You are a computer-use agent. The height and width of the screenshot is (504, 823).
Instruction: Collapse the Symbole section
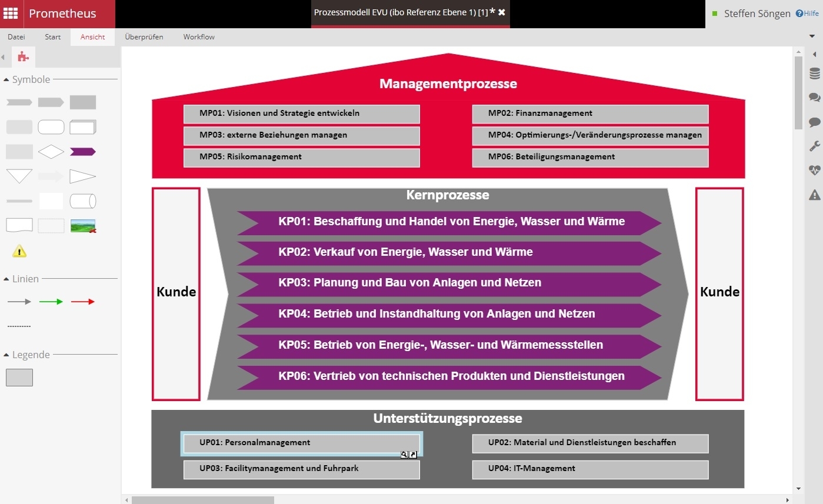6,80
